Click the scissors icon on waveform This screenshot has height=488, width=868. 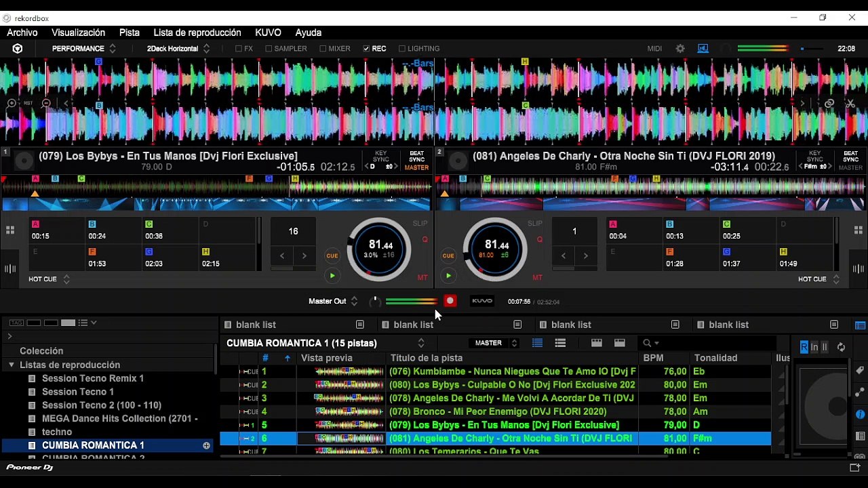pyautogui.click(x=850, y=104)
